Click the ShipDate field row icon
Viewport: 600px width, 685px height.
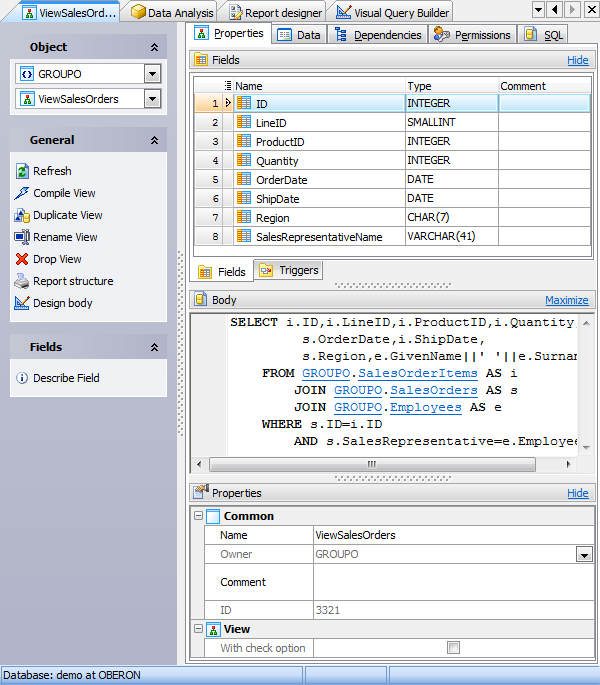click(244, 198)
